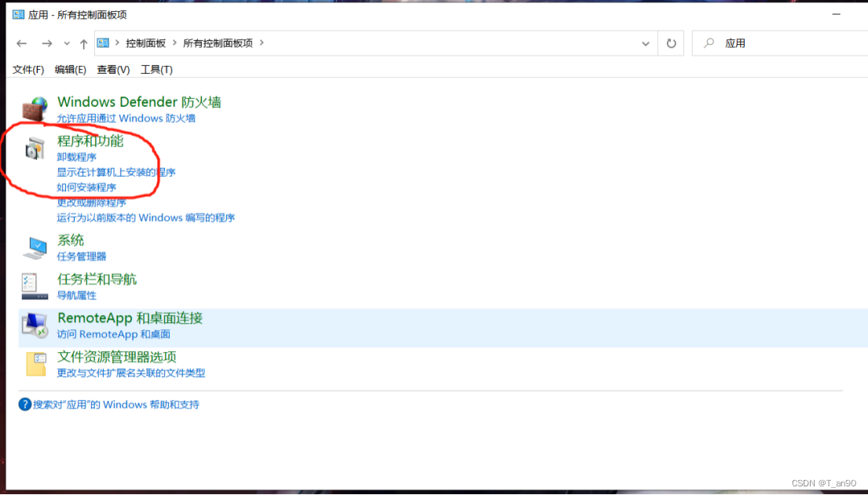The width and height of the screenshot is (868, 495).
Task: Go back with the left arrow
Action: (x=21, y=43)
